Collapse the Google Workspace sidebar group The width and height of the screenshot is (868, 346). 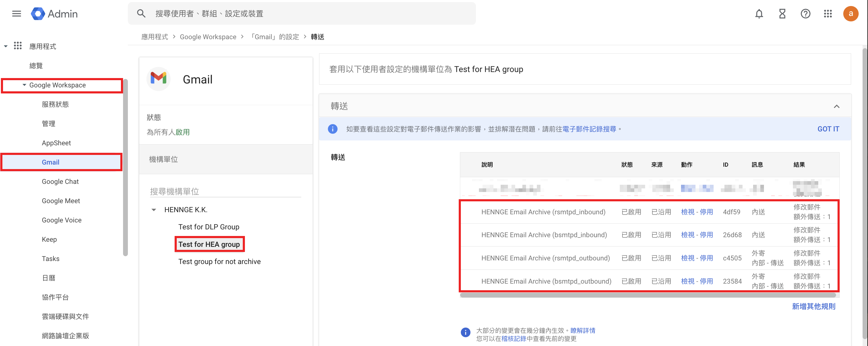click(x=24, y=85)
